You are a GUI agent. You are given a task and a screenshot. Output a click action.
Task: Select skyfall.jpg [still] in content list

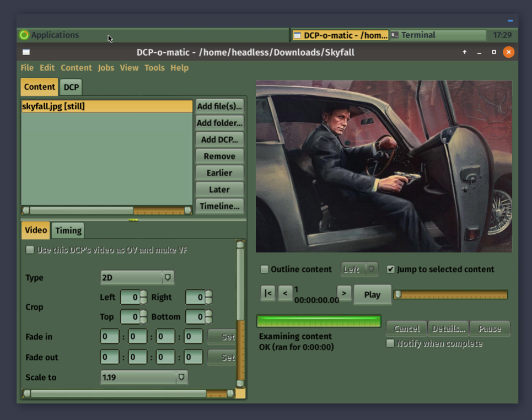click(x=106, y=106)
